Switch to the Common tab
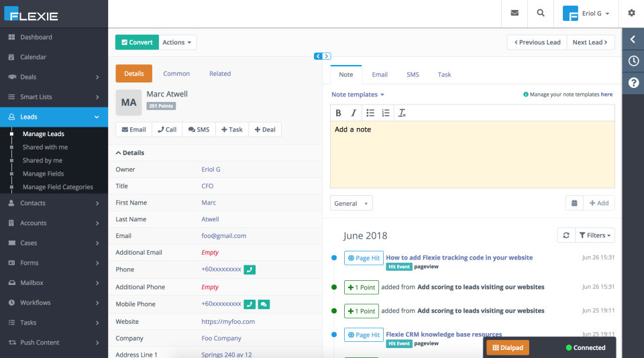The height and width of the screenshot is (358, 644). tap(176, 74)
